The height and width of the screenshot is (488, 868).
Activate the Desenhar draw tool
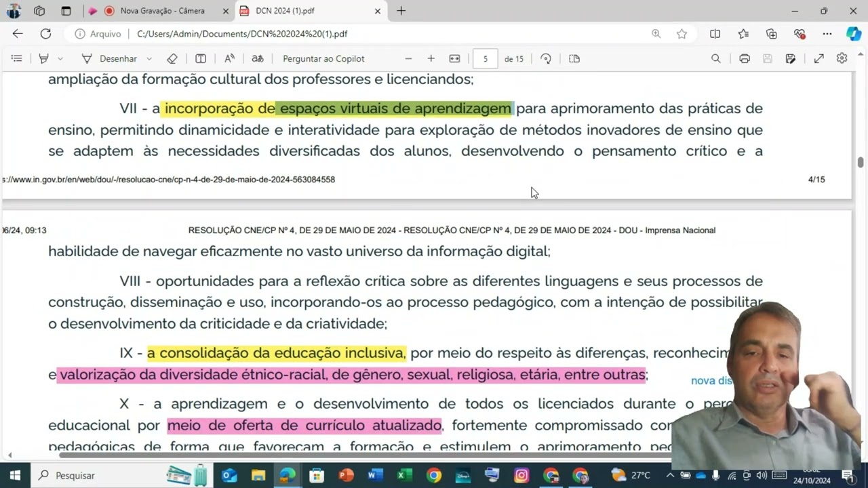[x=109, y=59]
